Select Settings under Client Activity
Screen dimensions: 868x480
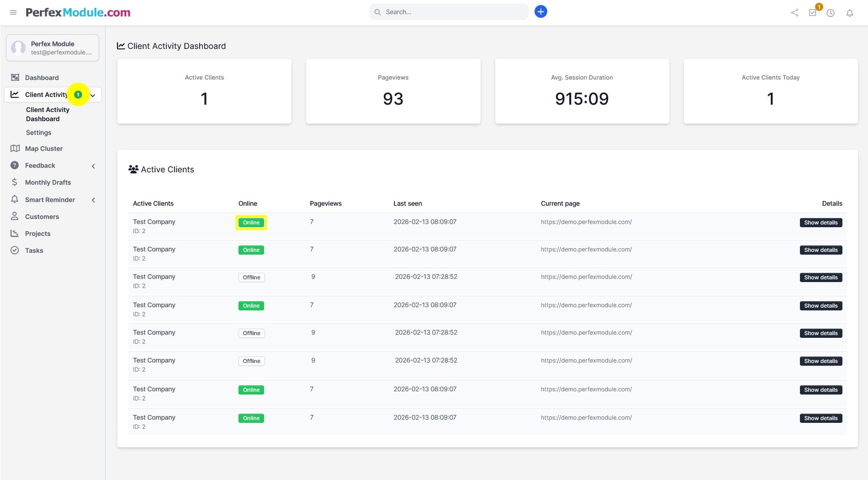tap(38, 132)
